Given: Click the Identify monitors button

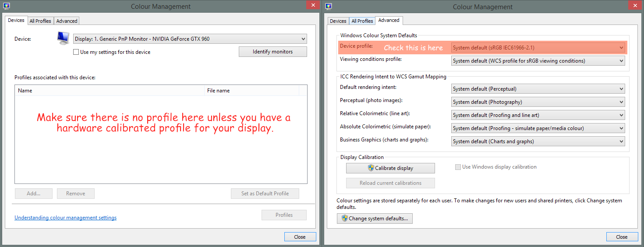Looking at the screenshot, I should click(273, 52).
